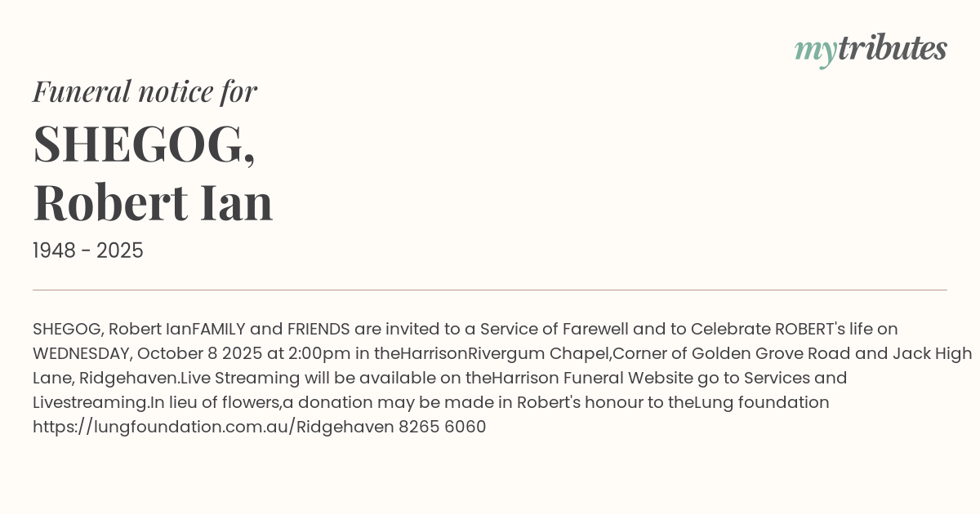Click the word "Livestreaming." in the notice
The width and height of the screenshot is (980, 514).
[x=91, y=402]
